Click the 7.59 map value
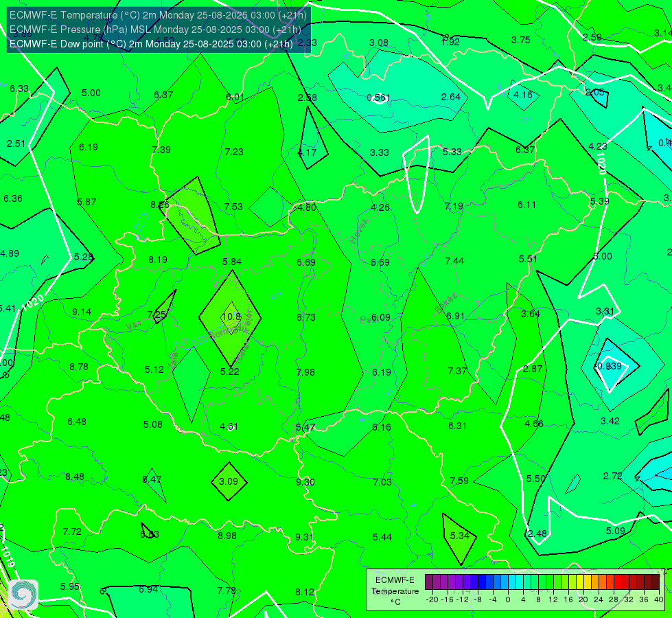The width and height of the screenshot is (672, 618). pyautogui.click(x=459, y=481)
